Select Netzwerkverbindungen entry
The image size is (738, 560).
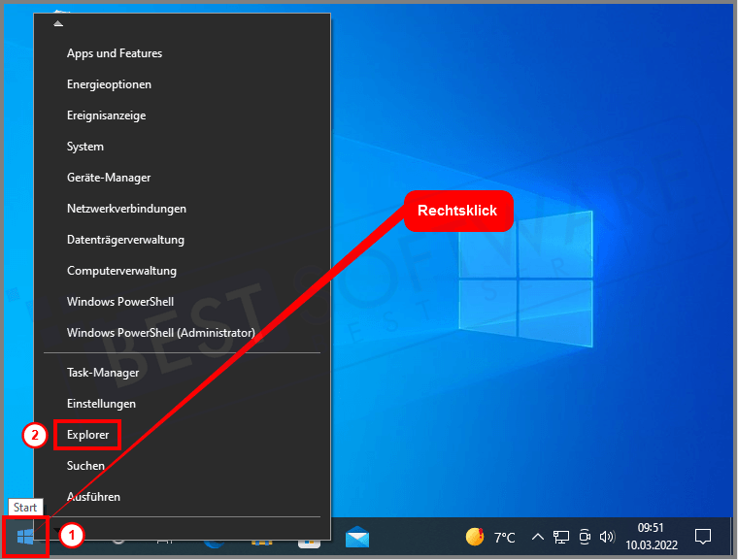click(126, 209)
